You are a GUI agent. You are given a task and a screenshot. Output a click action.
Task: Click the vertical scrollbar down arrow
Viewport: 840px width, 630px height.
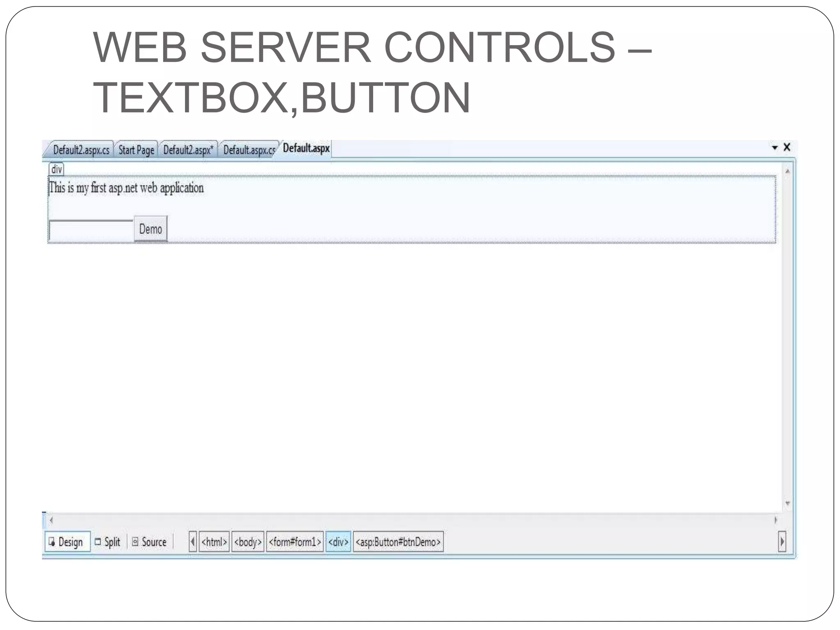pos(787,503)
